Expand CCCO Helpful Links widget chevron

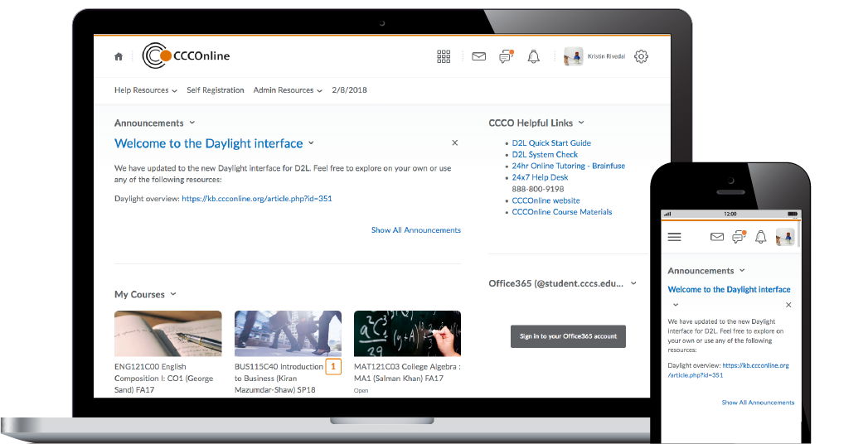pos(581,123)
